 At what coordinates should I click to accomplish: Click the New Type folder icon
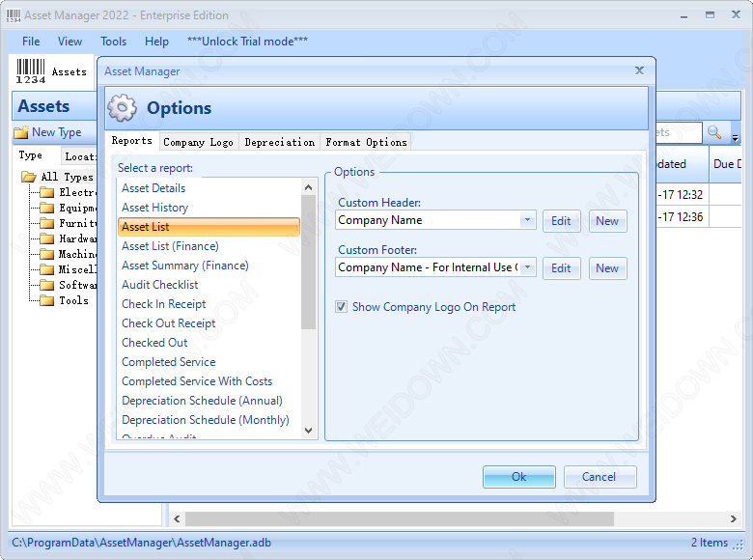[x=21, y=132]
